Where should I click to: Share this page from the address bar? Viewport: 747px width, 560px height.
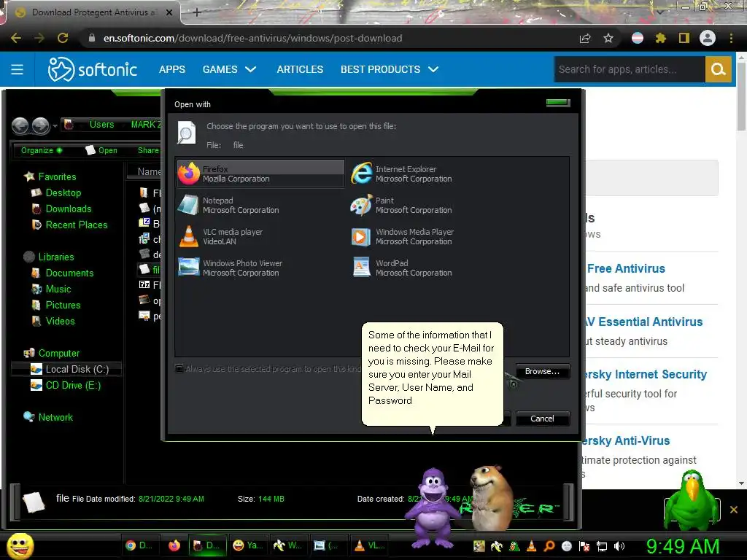click(x=585, y=38)
